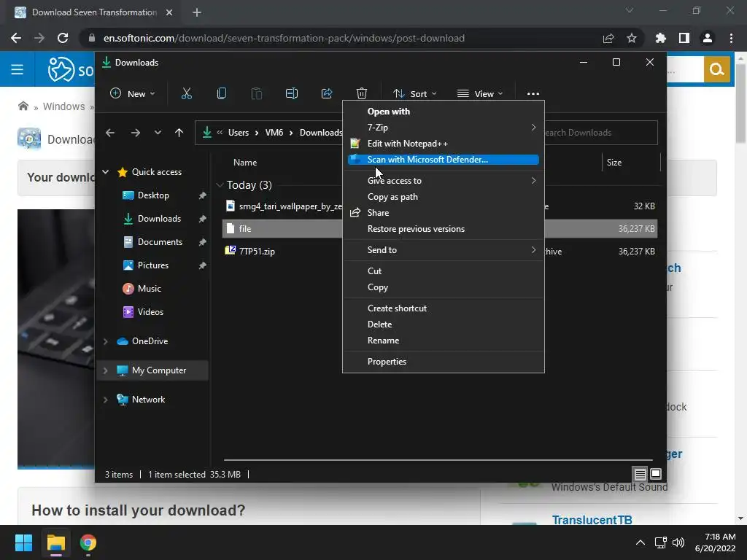747x560 pixels.
Task: Select Scan with Microsoft Defender
Action: coord(444,160)
